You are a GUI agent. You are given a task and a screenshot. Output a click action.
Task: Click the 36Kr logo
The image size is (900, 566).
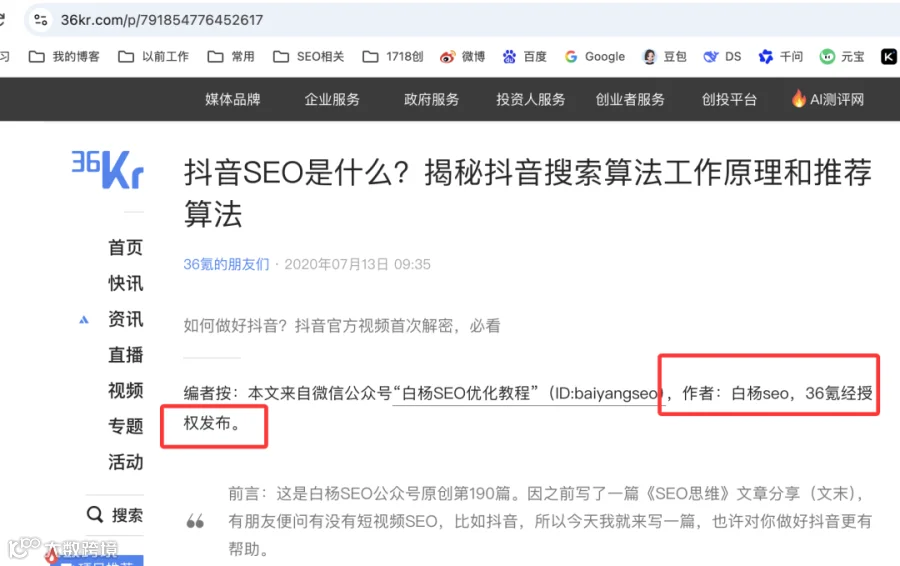[x=107, y=169]
